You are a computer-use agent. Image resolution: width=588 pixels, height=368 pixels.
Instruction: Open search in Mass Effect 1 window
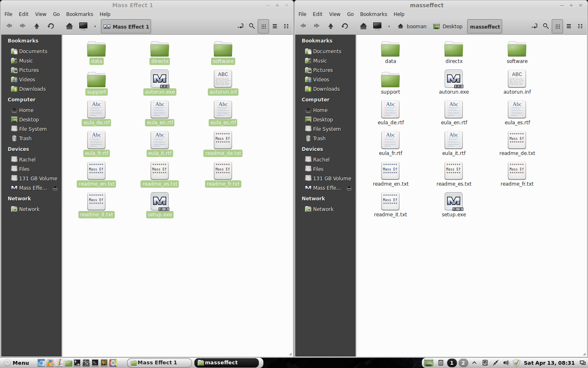252,26
